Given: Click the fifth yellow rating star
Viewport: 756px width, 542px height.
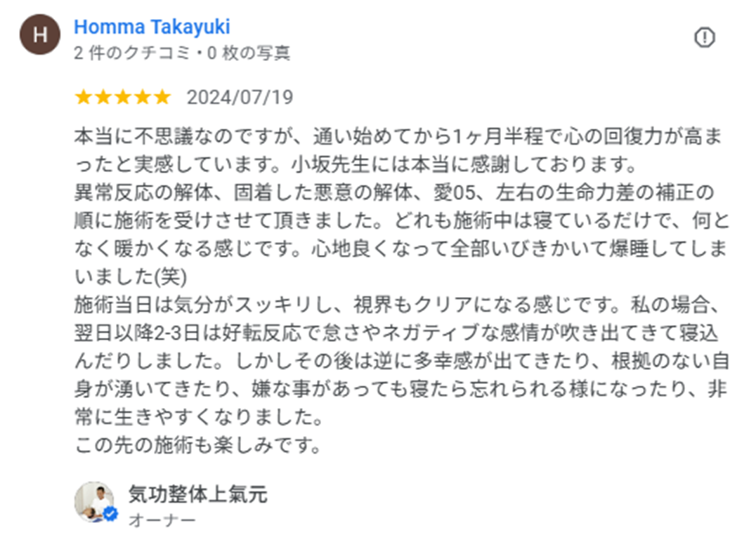Looking at the screenshot, I should [x=162, y=97].
